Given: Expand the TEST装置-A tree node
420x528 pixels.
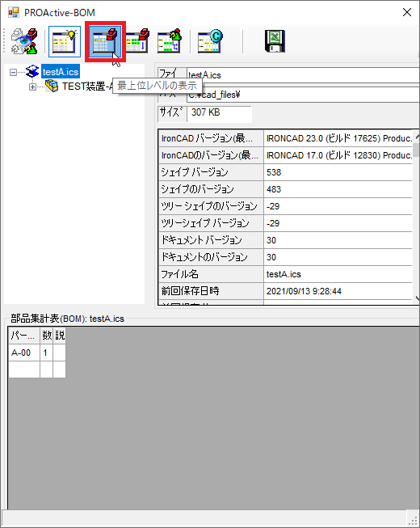Looking at the screenshot, I should [x=32, y=87].
